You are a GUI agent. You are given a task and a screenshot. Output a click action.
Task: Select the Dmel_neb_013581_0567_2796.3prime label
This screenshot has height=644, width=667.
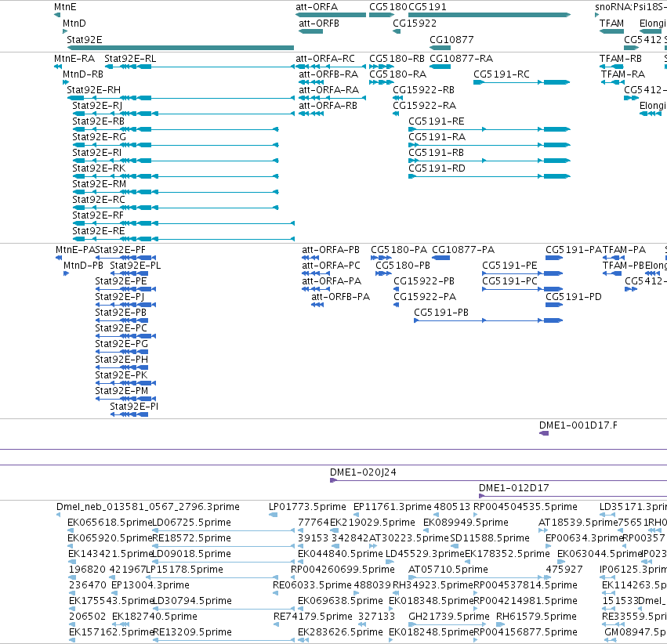click(148, 507)
